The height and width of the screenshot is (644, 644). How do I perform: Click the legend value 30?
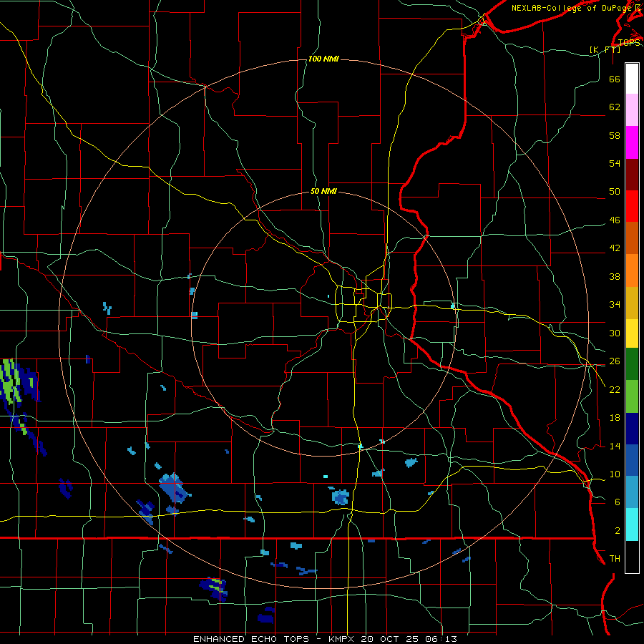coord(615,333)
